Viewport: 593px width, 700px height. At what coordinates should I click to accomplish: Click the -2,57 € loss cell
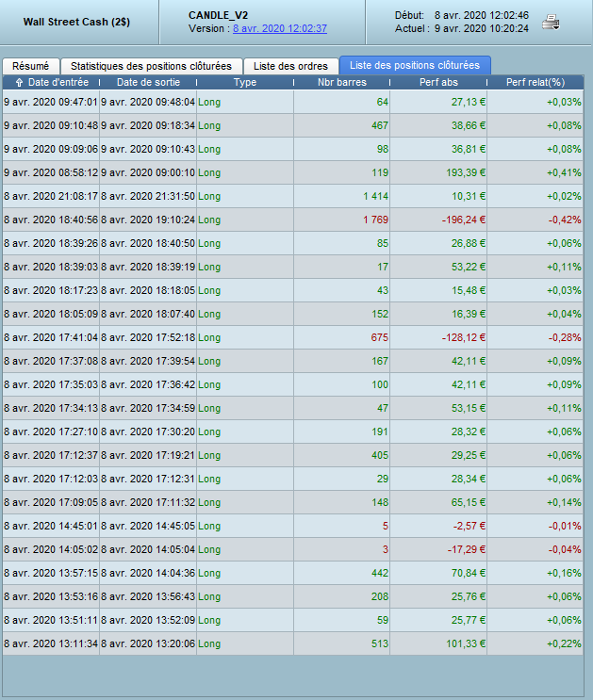[x=438, y=527]
